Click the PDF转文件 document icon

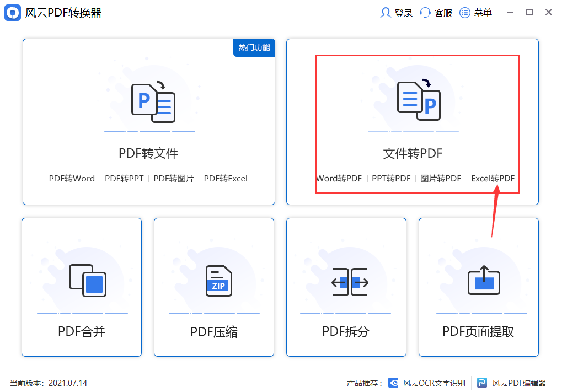[x=153, y=103]
